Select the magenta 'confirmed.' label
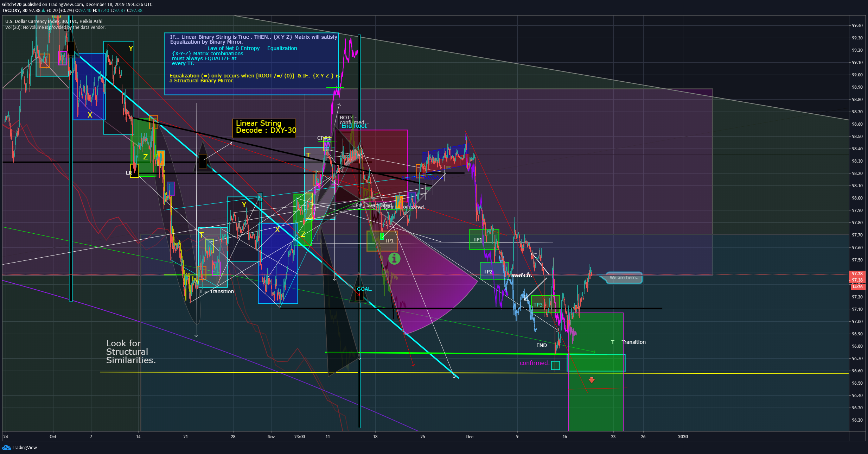Screen dimensions: 868x454 tap(534, 363)
